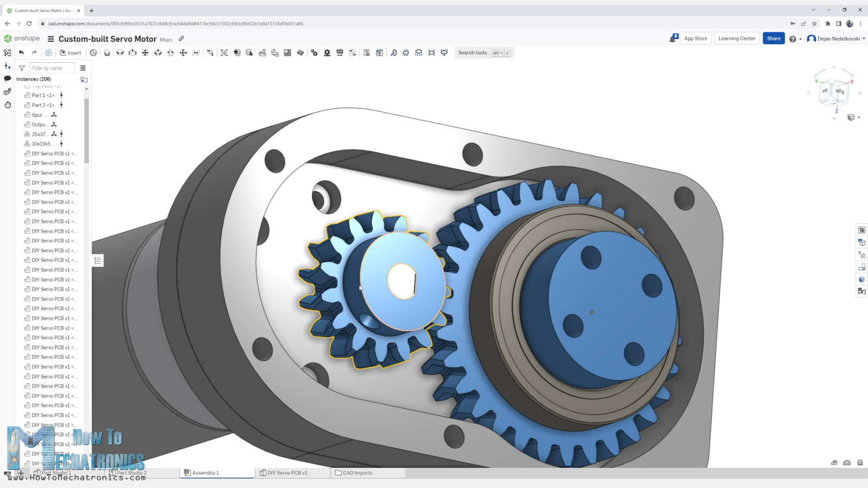Click the Undo arrow in the toolbar
Viewport: 868px width, 488px height.
21,53
